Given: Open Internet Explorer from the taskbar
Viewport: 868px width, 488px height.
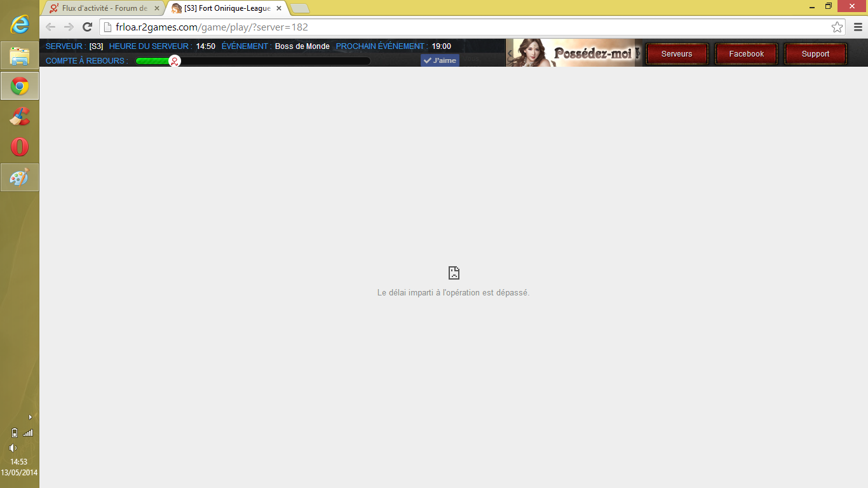Looking at the screenshot, I should pyautogui.click(x=20, y=25).
